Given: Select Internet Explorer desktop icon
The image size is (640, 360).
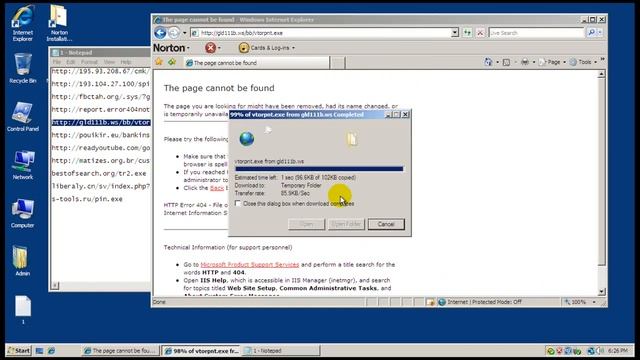Looking at the screenshot, I should pos(22,24).
